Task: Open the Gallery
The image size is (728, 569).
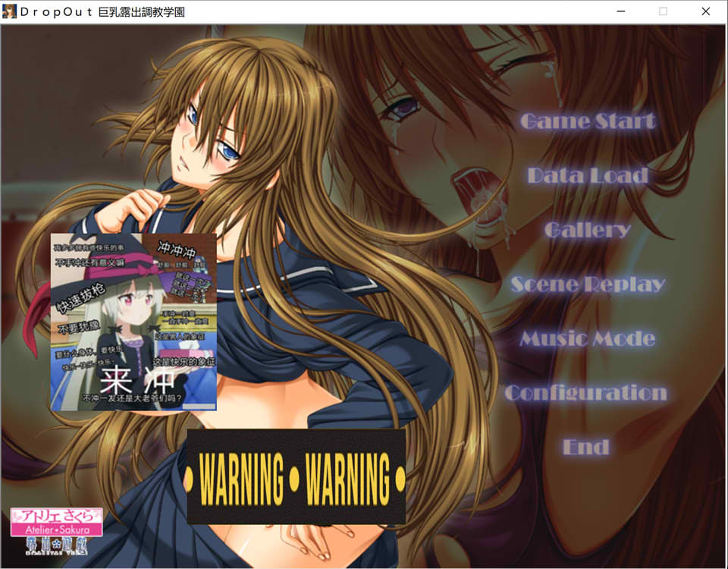Action: tap(588, 230)
